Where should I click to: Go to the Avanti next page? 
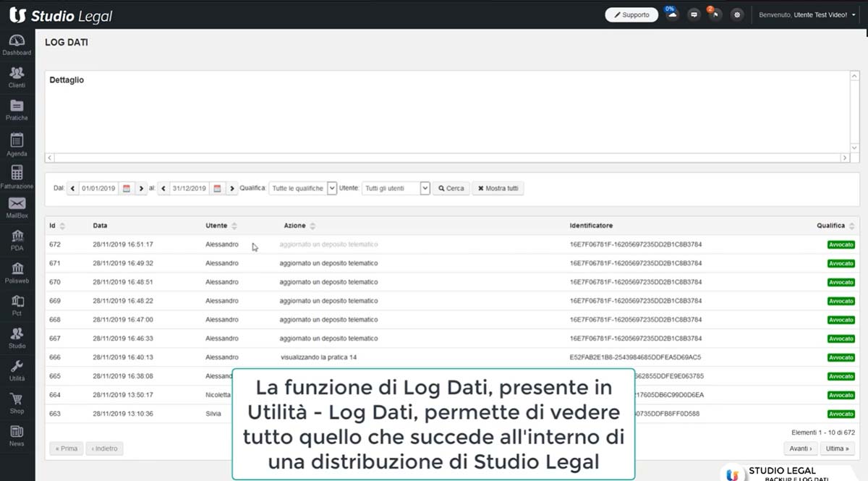(801, 448)
